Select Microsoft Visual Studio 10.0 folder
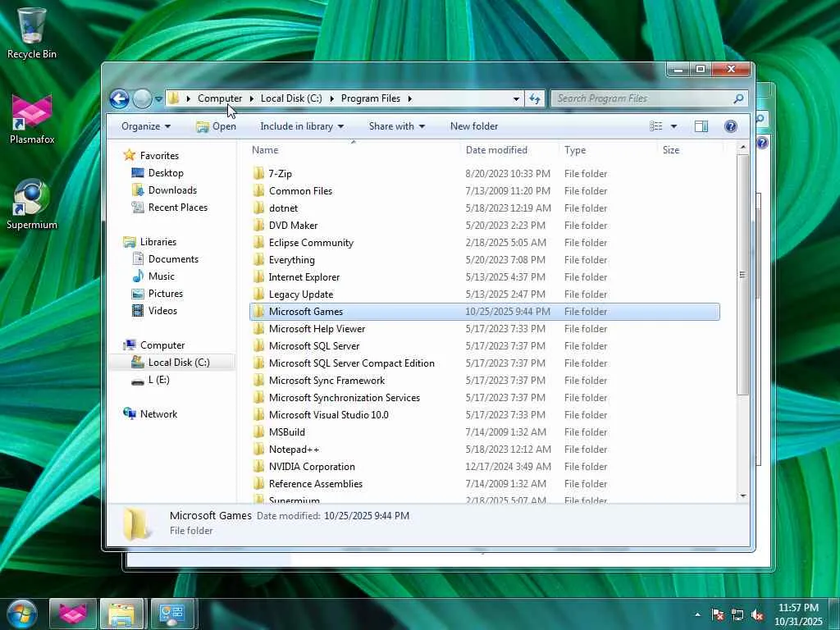 (328, 414)
